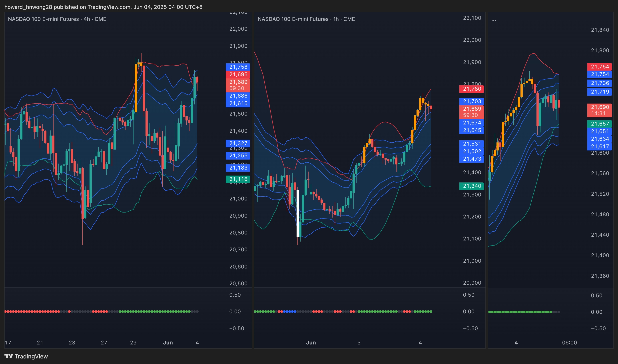The height and width of the screenshot is (364, 618).
Task: Click the blue 21,327 price label
Action: (x=238, y=143)
